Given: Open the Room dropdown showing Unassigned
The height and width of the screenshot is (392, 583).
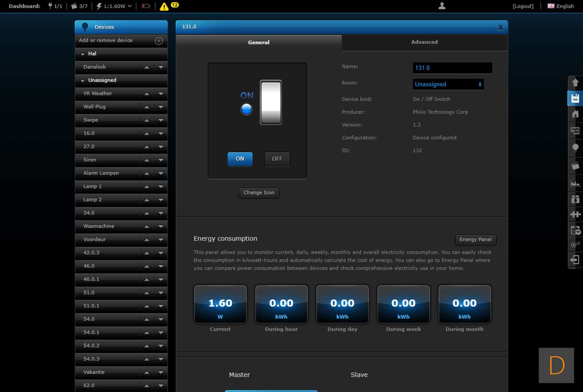Looking at the screenshot, I should pyautogui.click(x=448, y=84).
